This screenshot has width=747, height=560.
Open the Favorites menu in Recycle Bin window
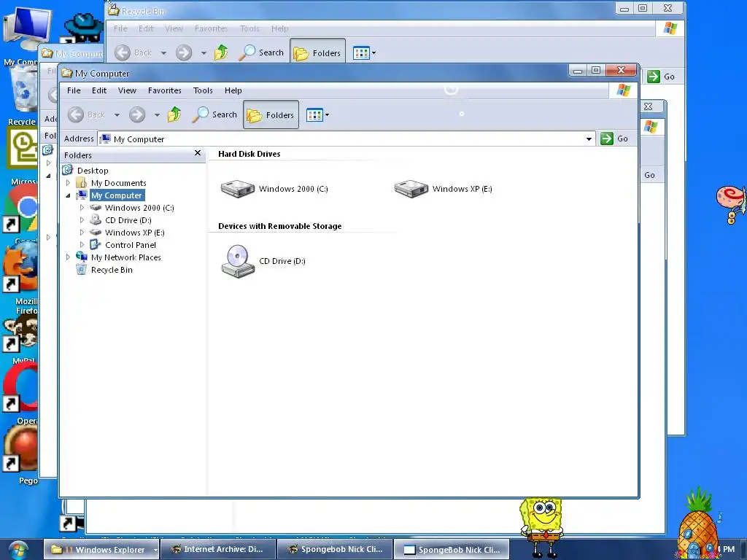(211, 28)
